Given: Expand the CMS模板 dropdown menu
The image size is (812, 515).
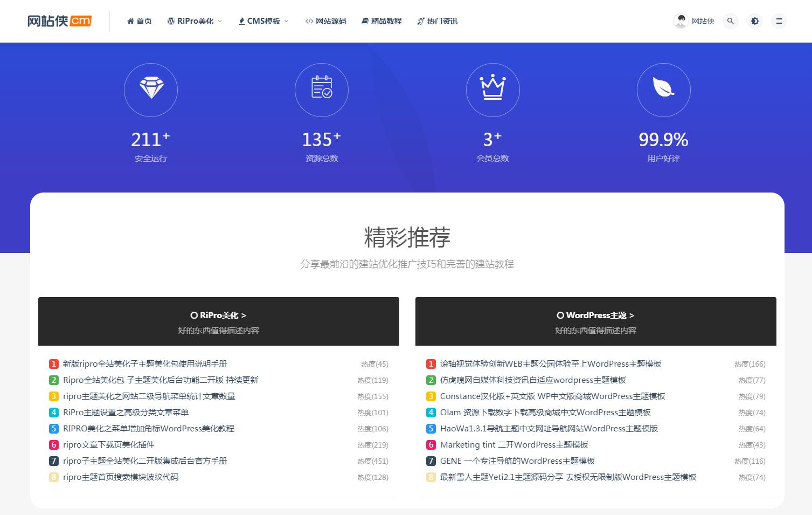Looking at the screenshot, I should click(263, 21).
